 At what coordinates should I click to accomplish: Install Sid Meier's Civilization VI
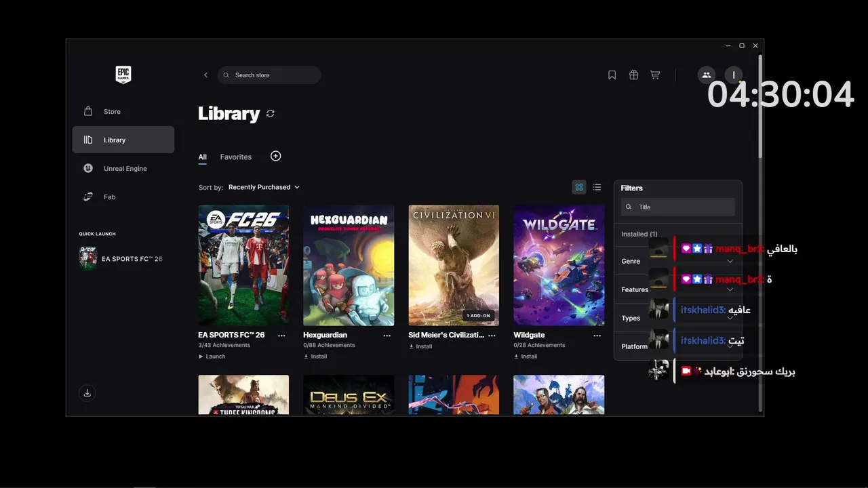pos(420,347)
